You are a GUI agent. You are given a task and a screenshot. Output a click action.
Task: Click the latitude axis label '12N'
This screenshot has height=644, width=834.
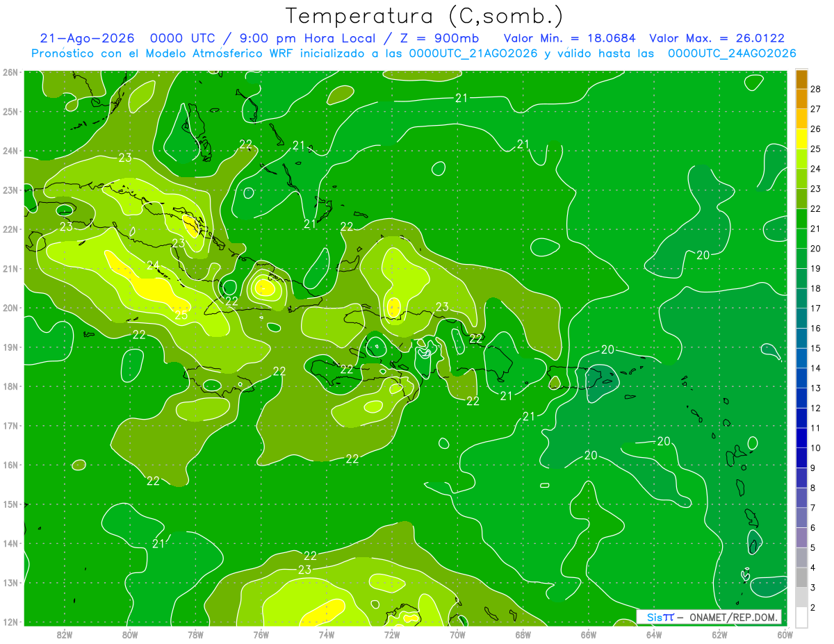[x=10, y=622]
